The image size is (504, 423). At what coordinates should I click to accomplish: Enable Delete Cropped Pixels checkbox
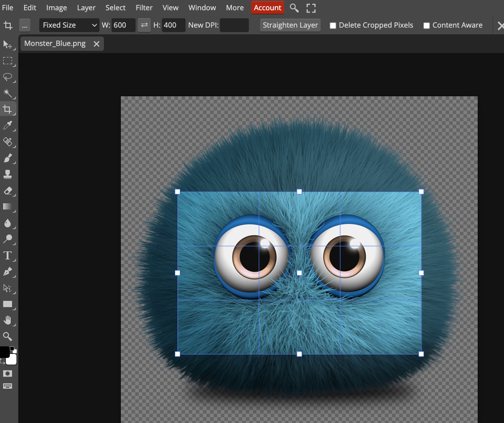[333, 25]
